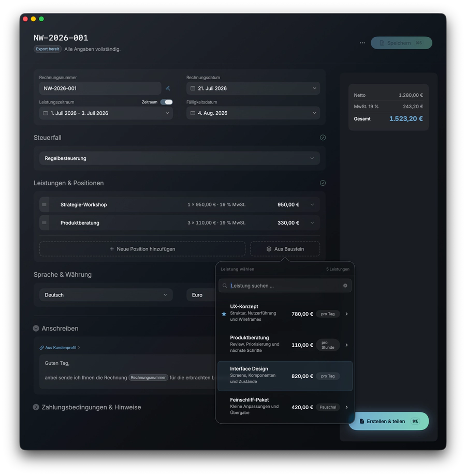Grab the Strategie-Workshop drag handle
This screenshot has width=466, height=476.
44,204
